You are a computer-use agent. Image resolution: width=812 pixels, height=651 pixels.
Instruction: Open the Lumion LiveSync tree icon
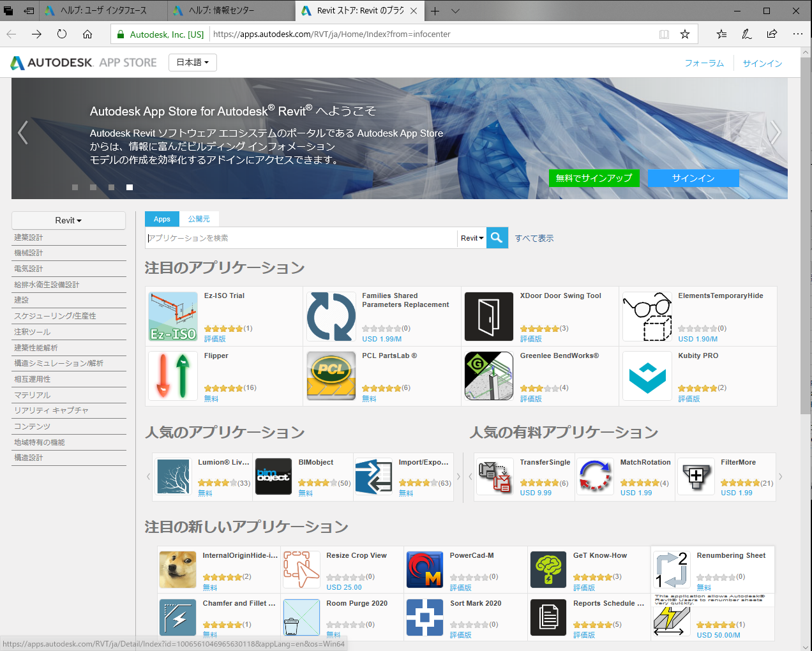click(x=174, y=477)
